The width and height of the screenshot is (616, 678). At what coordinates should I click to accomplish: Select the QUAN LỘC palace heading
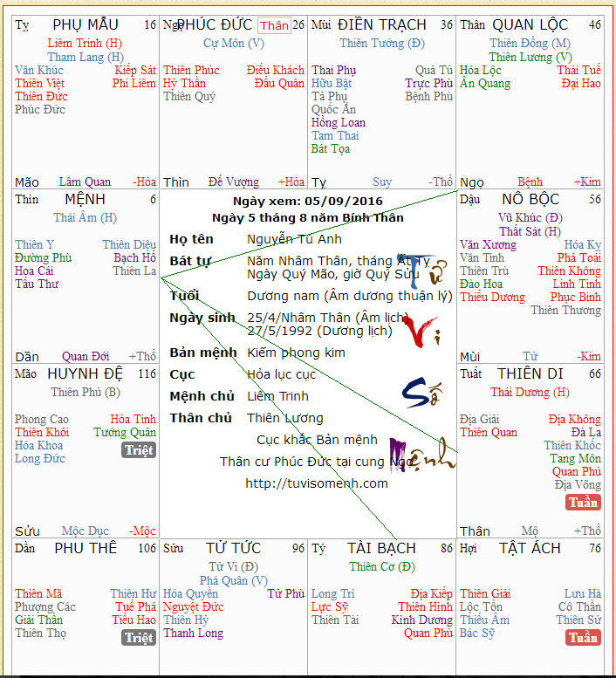(x=530, y=24)
